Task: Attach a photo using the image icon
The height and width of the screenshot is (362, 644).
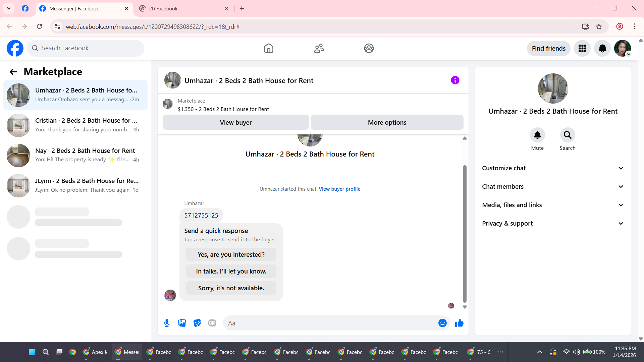Action: [x=182, y=323]
